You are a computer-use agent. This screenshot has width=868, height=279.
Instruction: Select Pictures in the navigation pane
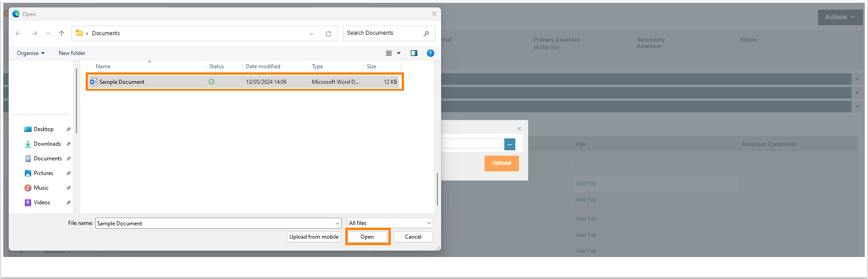(44, 173)
